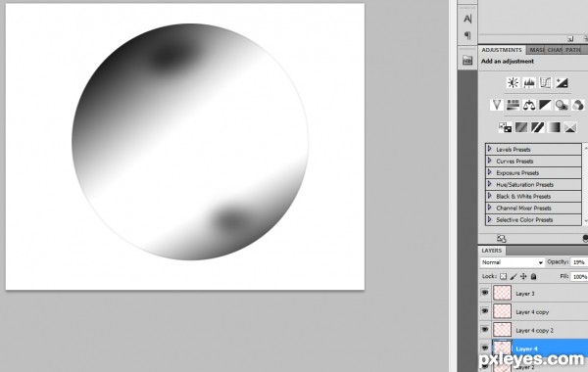Toggle lock image pixels brush icon
This screenshot has height=372, width=588.
point(514,276)
